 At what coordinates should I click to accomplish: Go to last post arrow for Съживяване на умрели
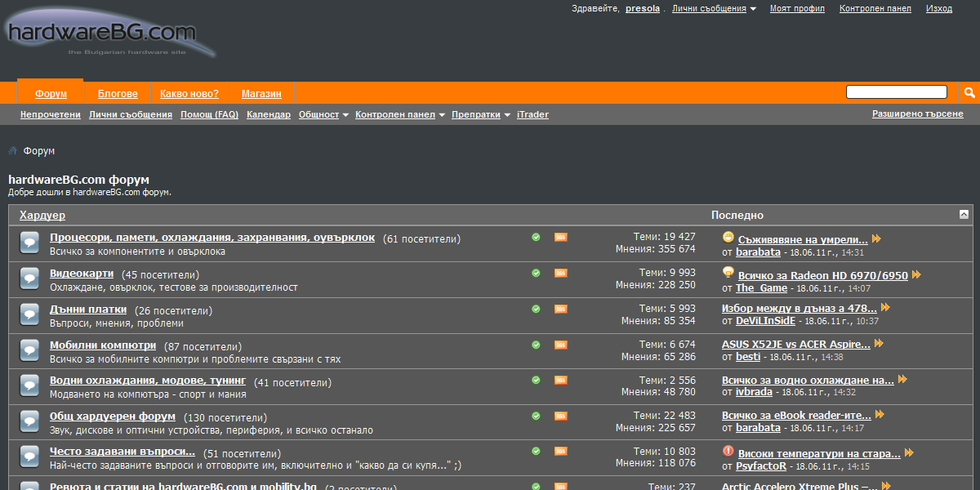coord(876,239)
